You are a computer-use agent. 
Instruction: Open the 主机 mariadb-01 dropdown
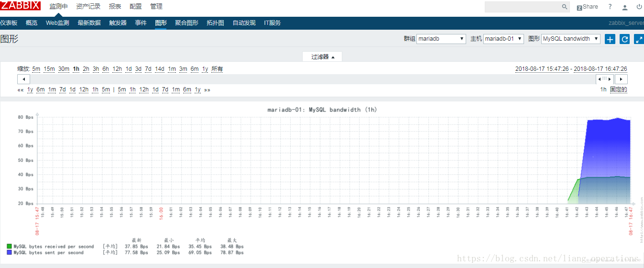[503, 39]
